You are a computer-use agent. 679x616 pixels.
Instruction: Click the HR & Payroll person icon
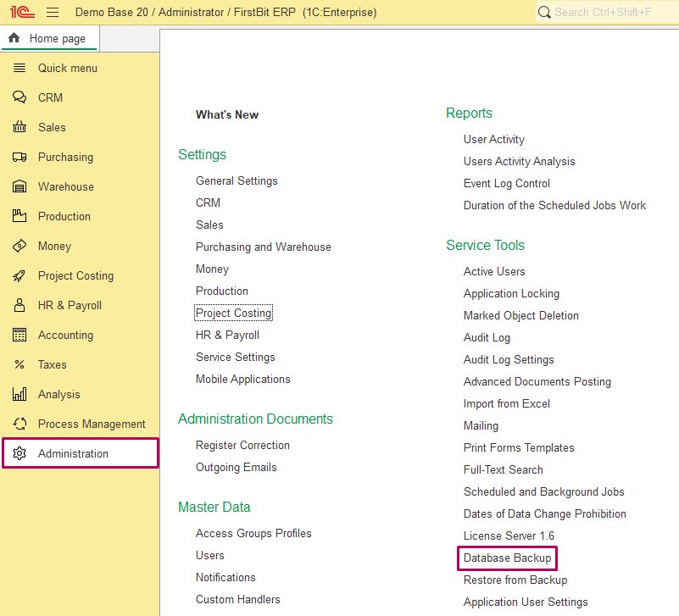coord(19,305)
